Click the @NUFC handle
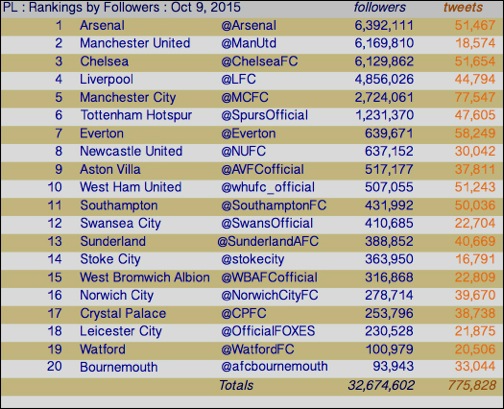 click(x=243, y=151)
